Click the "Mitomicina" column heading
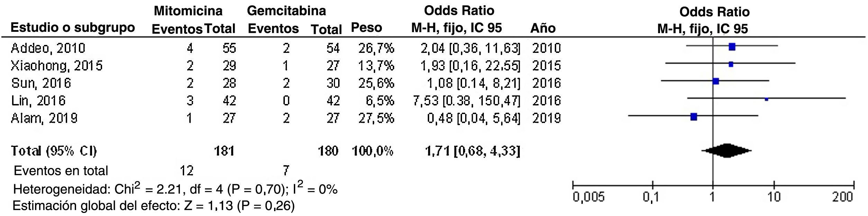The width and height of the screenshot is (868, 216). [188, 11]
